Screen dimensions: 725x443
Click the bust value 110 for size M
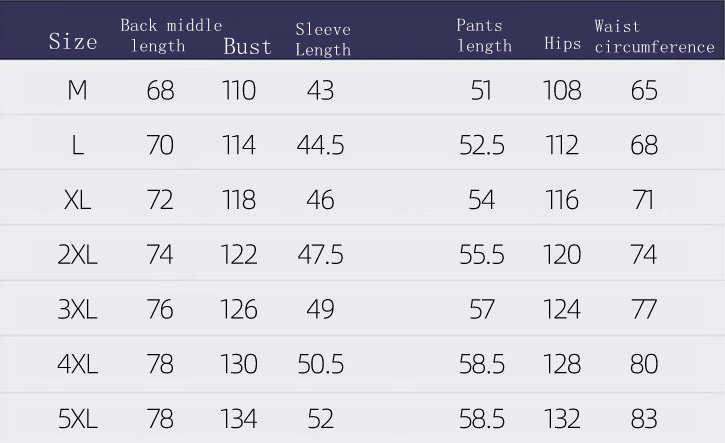point(239,90)
